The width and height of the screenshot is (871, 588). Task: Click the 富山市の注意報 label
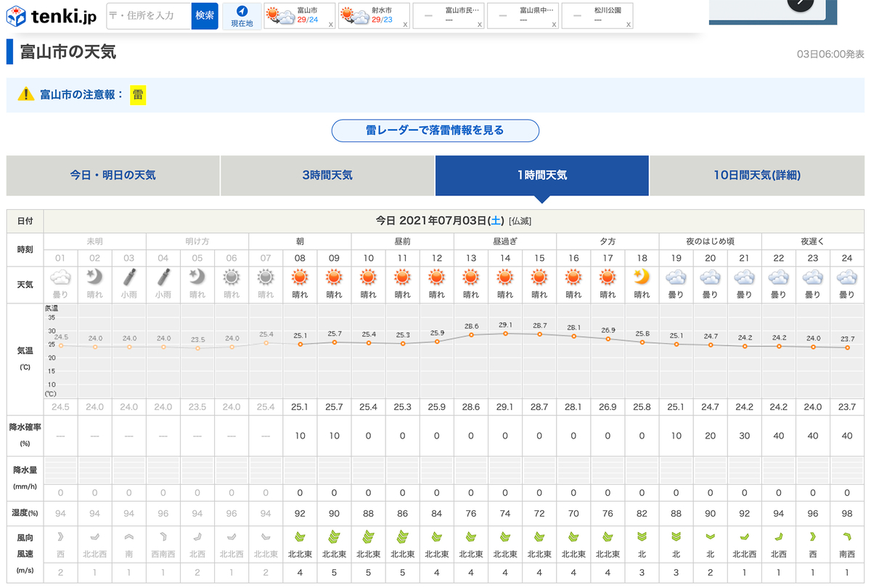tap(82, 94)
